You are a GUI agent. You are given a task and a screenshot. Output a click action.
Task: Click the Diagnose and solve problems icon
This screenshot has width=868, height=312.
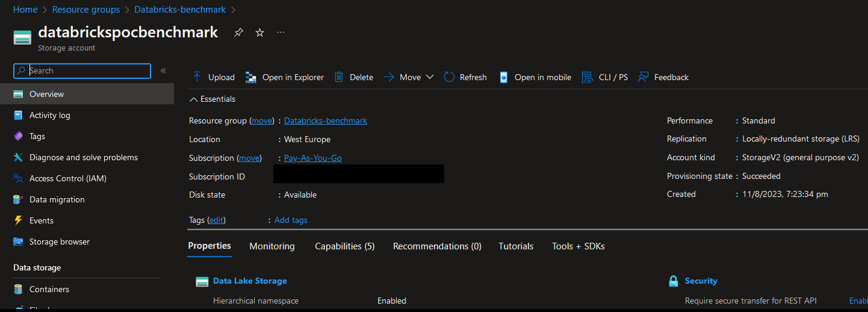click(18, 157)
